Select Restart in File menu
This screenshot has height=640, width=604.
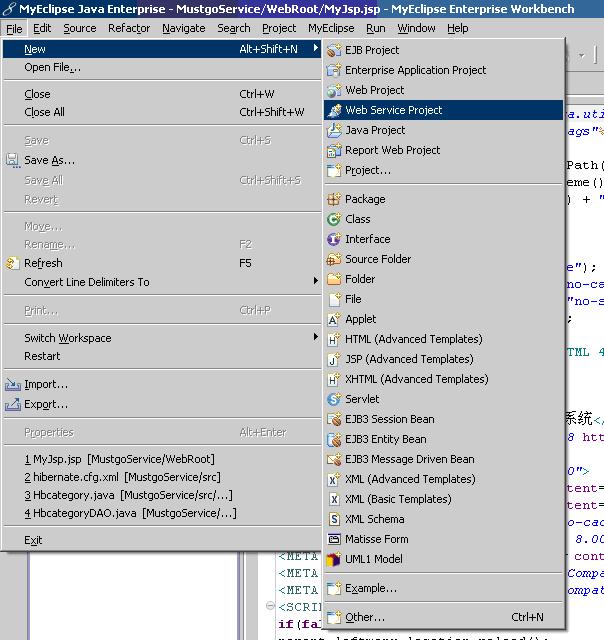pos(162,356)
